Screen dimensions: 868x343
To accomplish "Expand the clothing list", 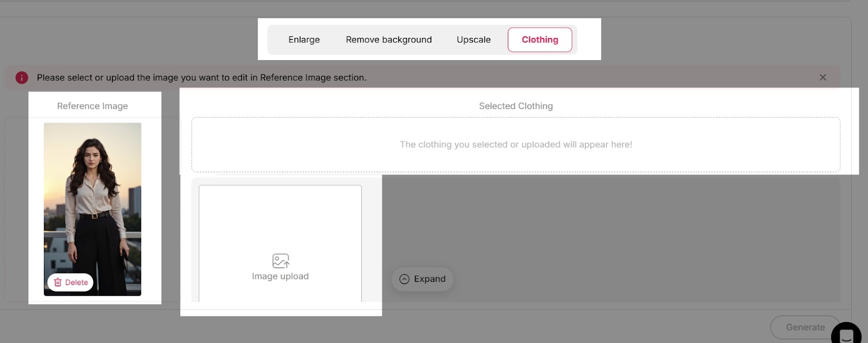I will pos(422,279).
